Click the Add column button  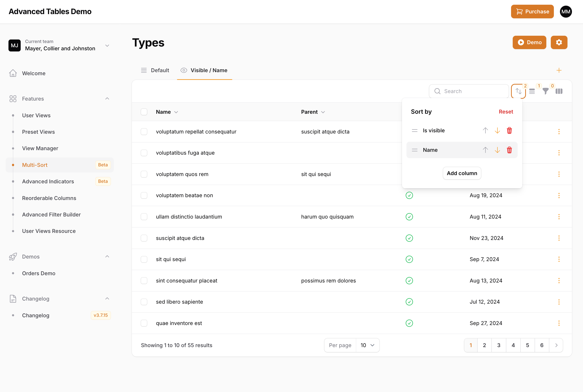[x=462, y=173]
